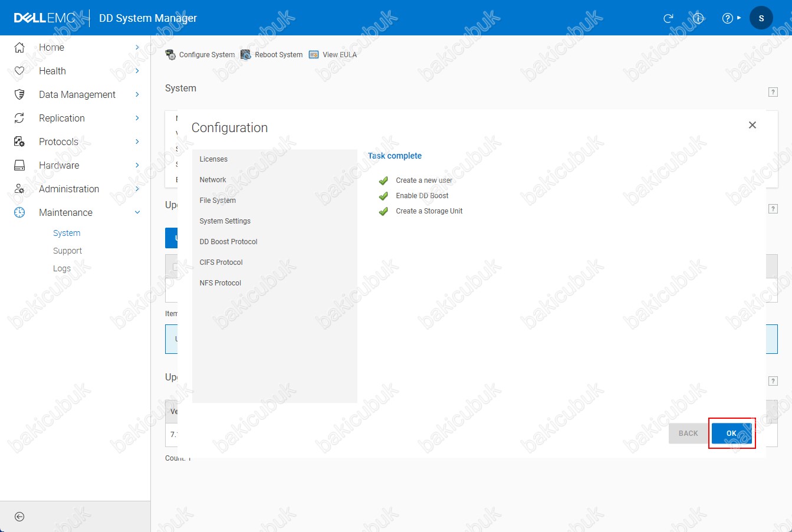The image size is (792, 532).
Task: Click the Maintenance clock icon
Action: tap(19, 212)
